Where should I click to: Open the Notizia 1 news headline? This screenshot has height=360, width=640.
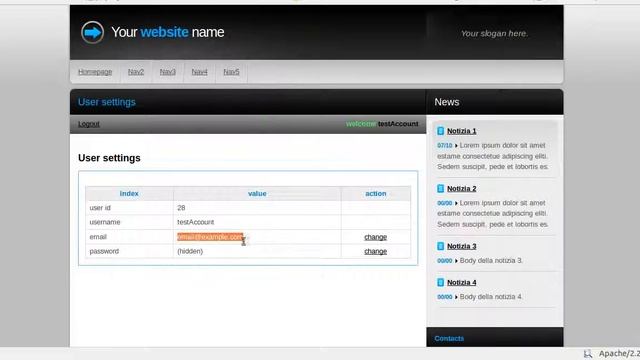(462, 131)
